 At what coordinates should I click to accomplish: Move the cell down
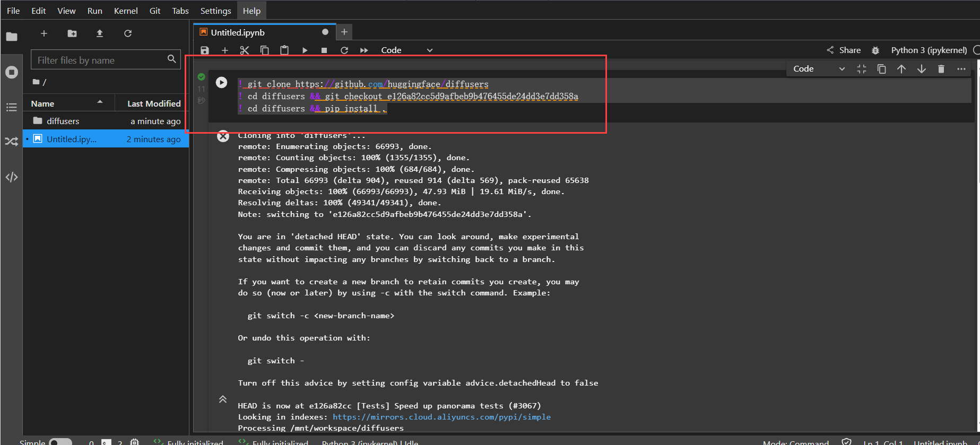point(922,69)
